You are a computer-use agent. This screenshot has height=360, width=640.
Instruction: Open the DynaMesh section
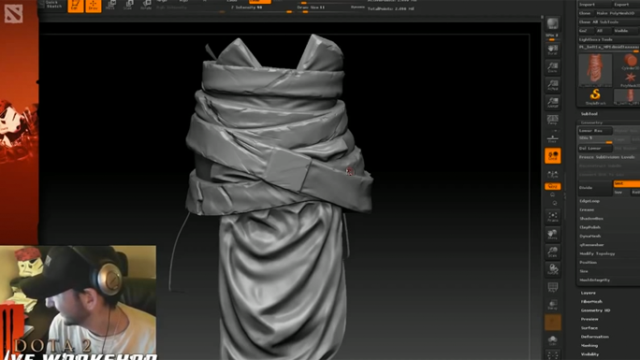[590, 236]
